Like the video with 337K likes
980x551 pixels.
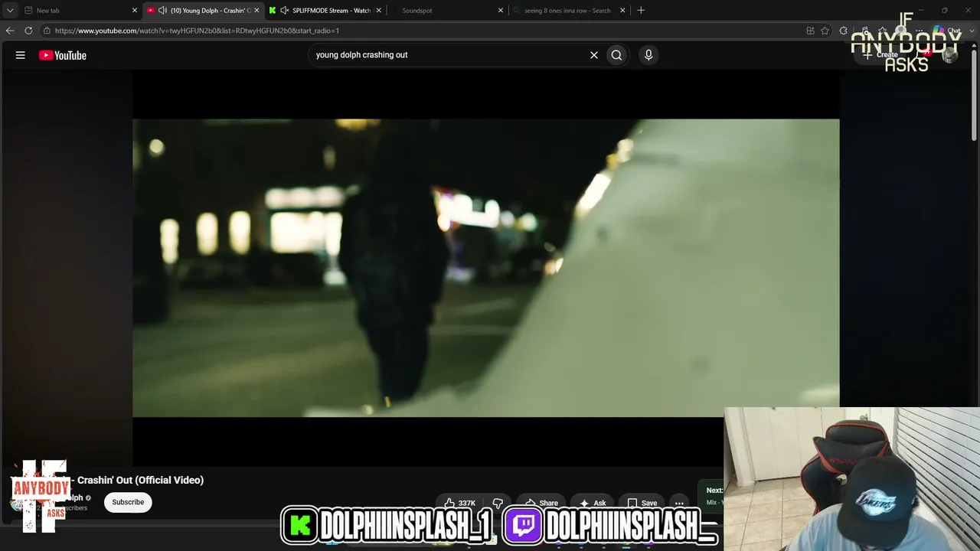click(x=460, y=503)
